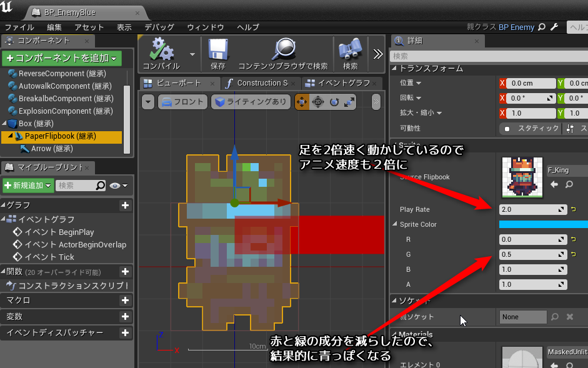The height and width of the screenshot is (368, 588).
Task: Collapse the Box component tree node
Action: (4, 123)
